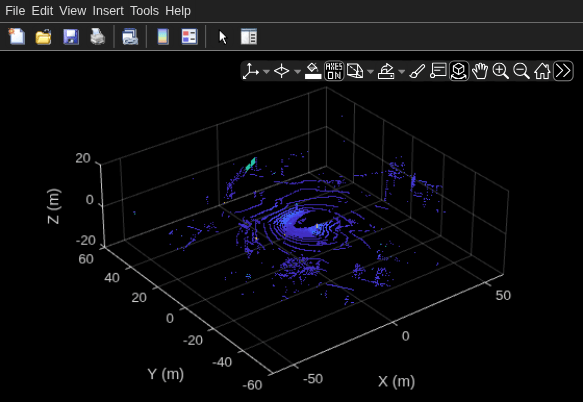Insert a colorbar from the toolbar
The image size is (583, 402).
163,37
